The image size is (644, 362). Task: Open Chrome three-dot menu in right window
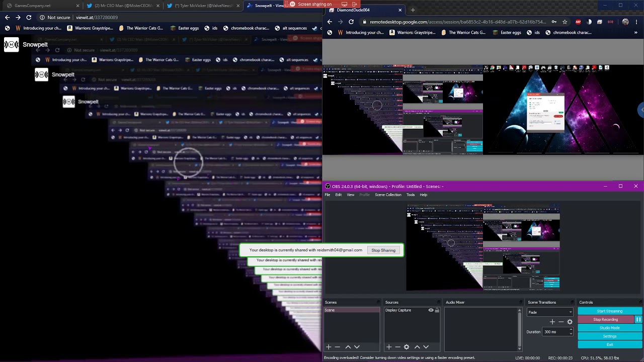click(636, 22)
